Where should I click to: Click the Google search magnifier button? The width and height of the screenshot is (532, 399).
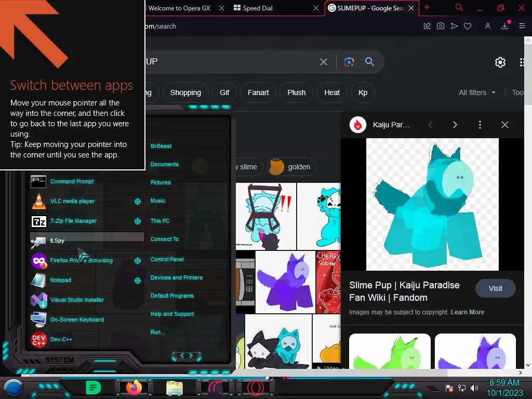[x=369, y=62]
